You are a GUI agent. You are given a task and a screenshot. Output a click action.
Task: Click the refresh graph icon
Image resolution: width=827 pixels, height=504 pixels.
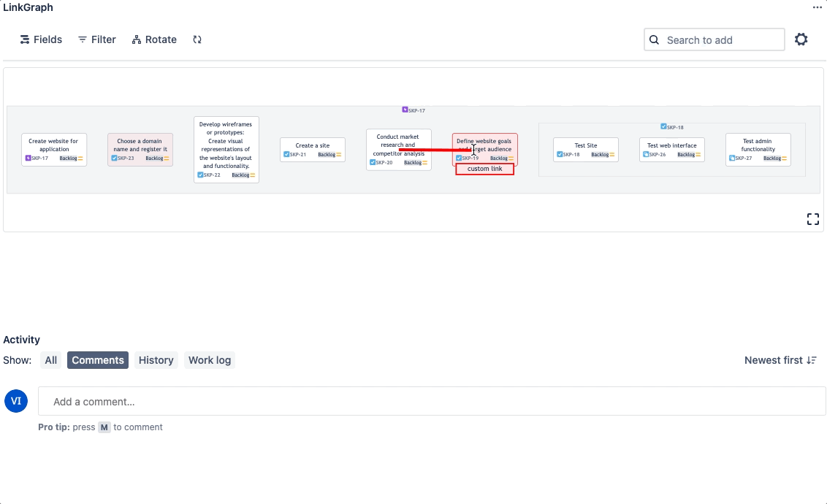tap(197, 39)
